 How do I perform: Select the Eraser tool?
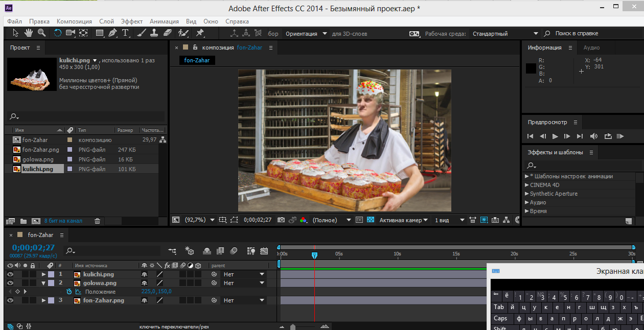pos(168,33)
